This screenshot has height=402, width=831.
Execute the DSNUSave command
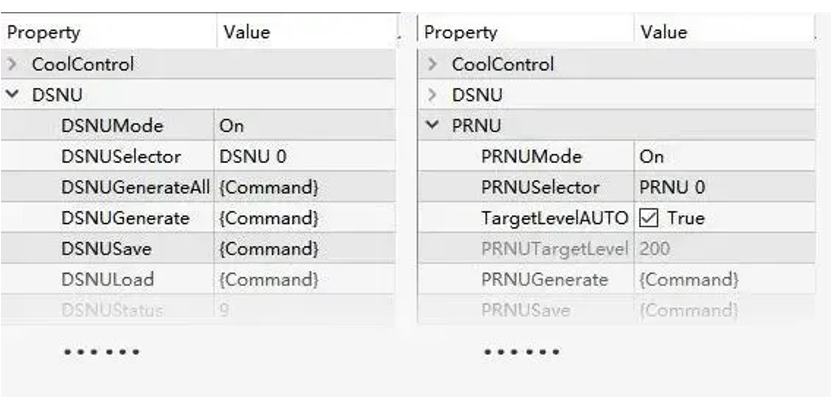pyautogui.click(x=268, y=248)
